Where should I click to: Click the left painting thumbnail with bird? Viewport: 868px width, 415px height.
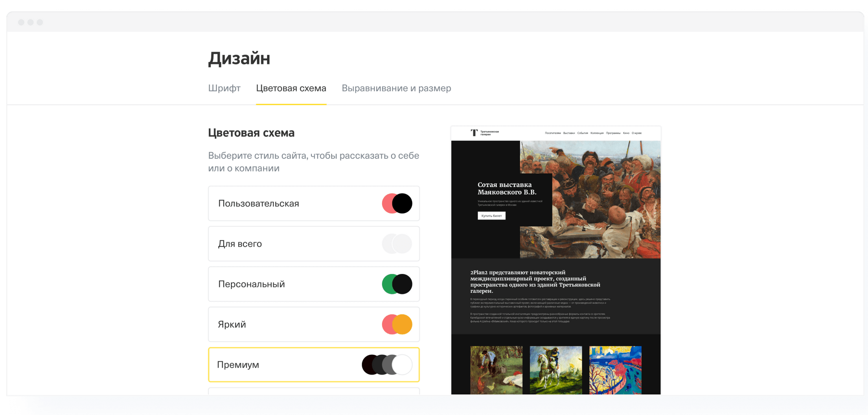point(497,370)
